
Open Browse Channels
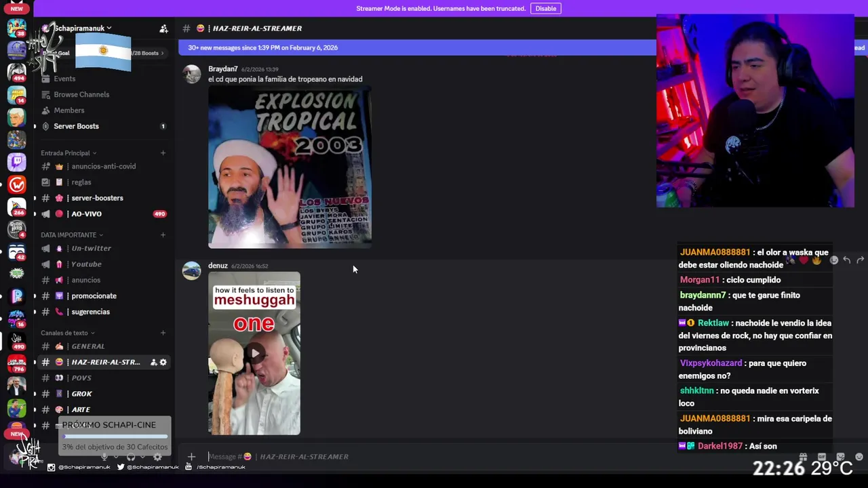[102, 94]
